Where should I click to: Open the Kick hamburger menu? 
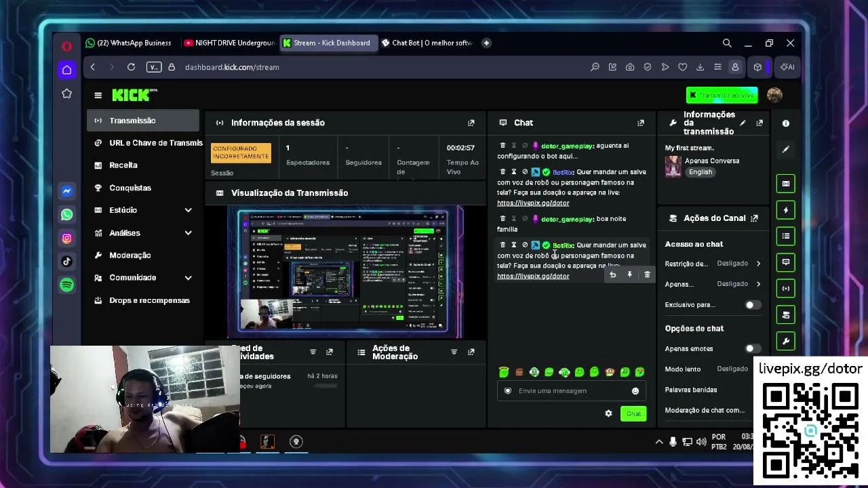[98, 96]
